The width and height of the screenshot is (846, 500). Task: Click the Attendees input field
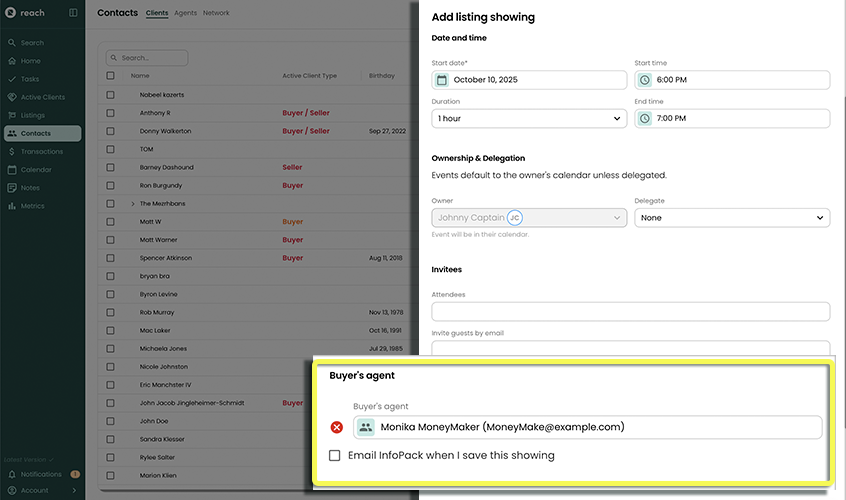[631, 312]
